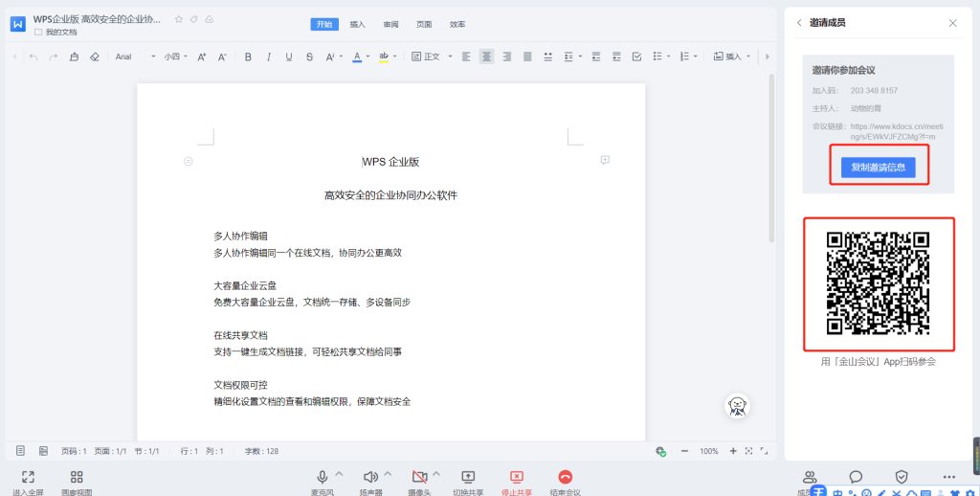Undo the last edit
Image resolution: width=980 pixels, height=496 pixels.
click(33, 56)
